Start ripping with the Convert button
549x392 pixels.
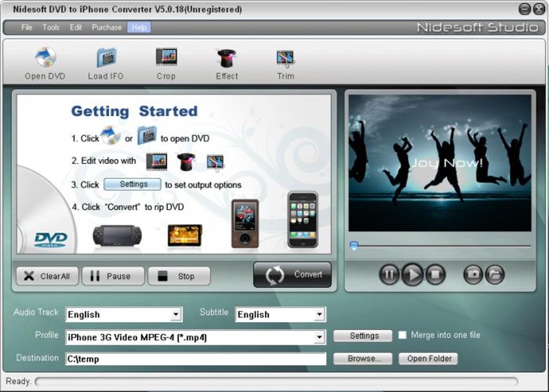[x=292, y=274]
